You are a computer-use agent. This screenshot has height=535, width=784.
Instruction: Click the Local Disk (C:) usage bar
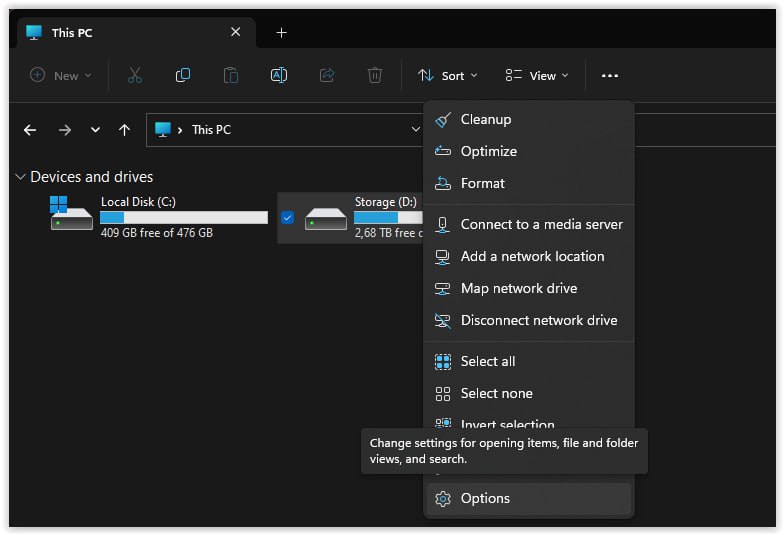click(x=184, y=218)
